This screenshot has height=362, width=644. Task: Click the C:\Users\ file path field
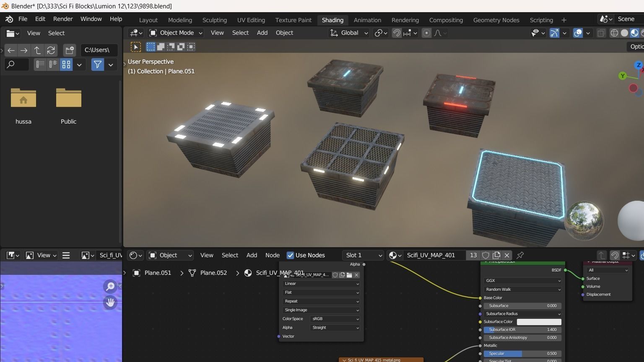[x=99, y=50]
